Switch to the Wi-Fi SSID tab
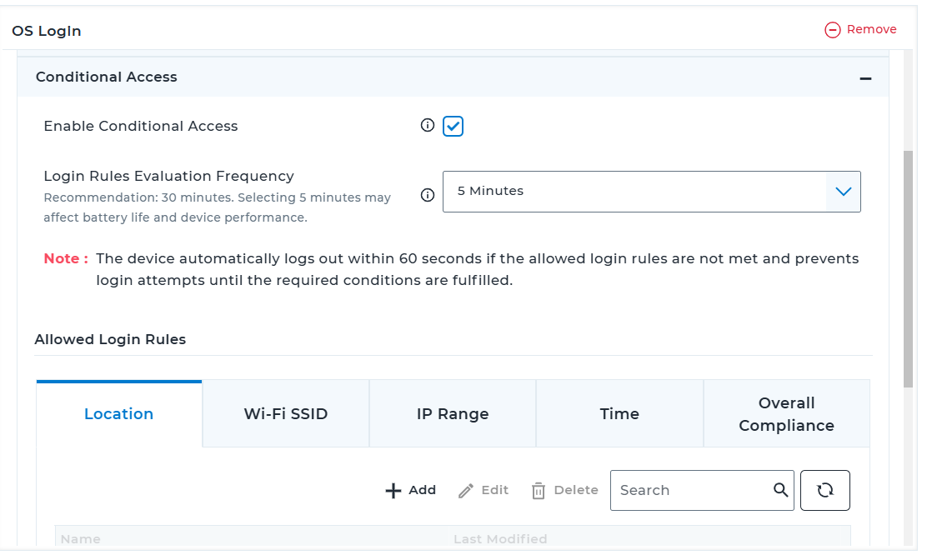 286,414
